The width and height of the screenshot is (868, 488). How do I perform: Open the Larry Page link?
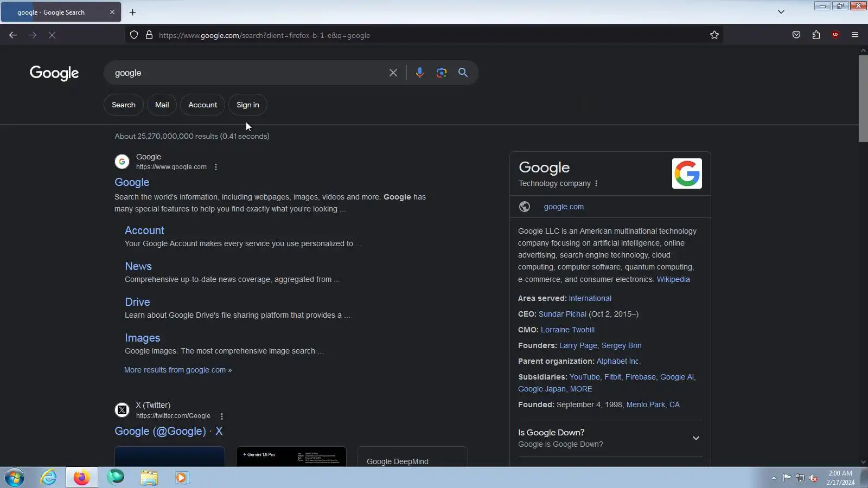(578, 345)
